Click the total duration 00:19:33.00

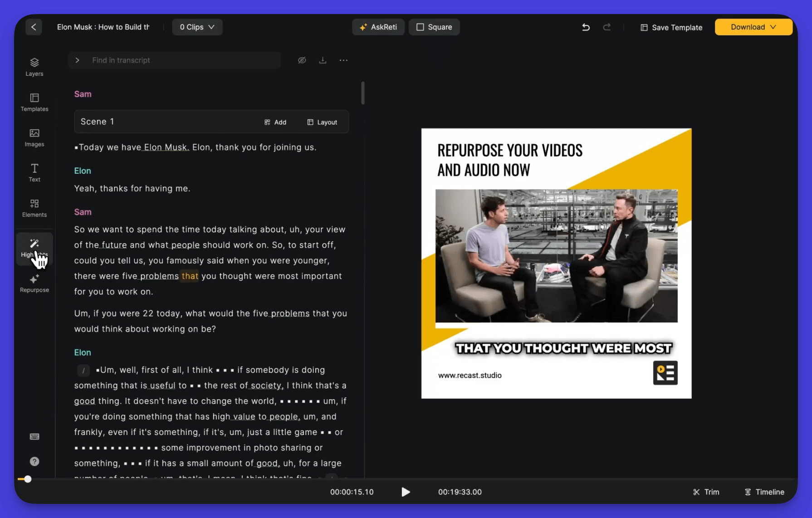(460, 492)
